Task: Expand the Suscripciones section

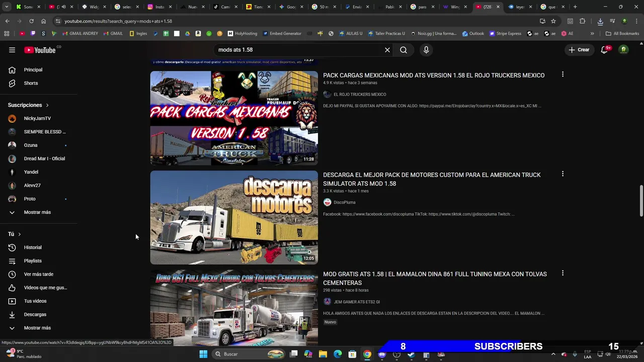Action: (29, 105)
